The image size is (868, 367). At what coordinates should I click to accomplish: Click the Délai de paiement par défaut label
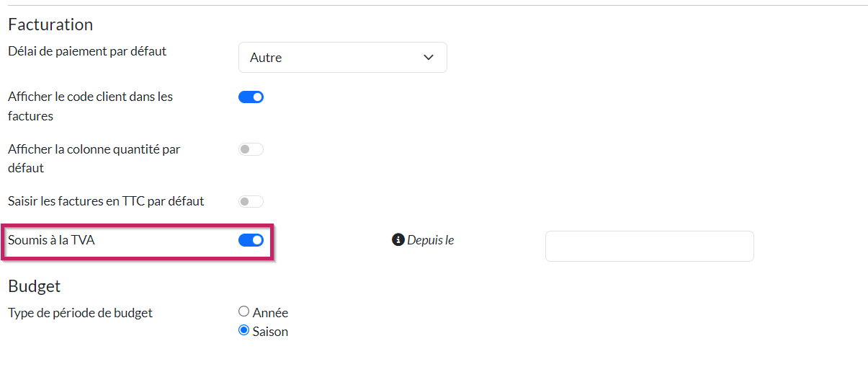pos(87,51)
